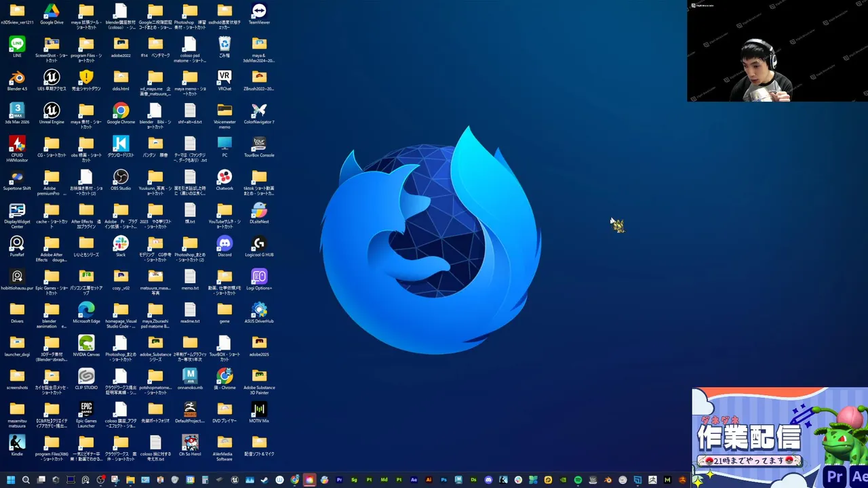
Task: Open Chrome from the taskbar
Action: pos(294,480)
